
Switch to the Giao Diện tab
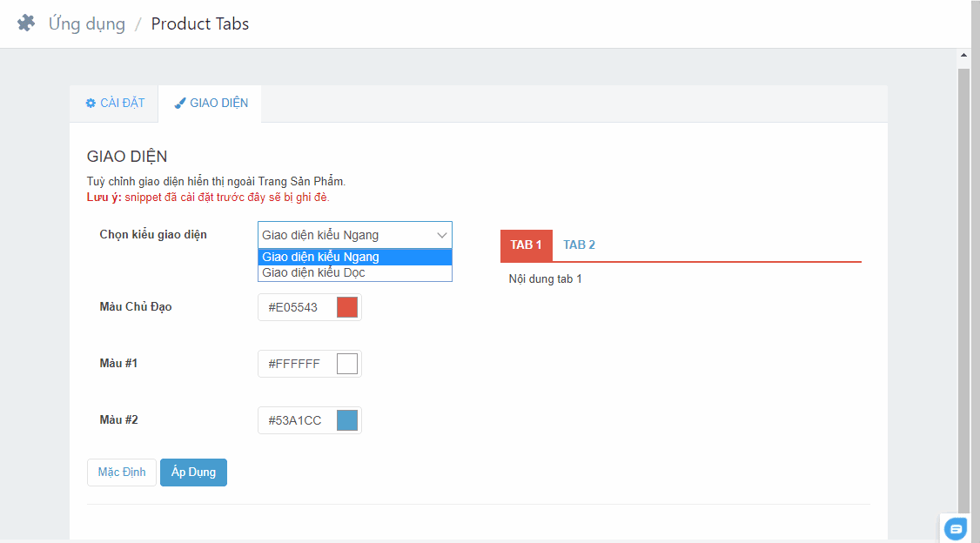[x=211, y=103]
